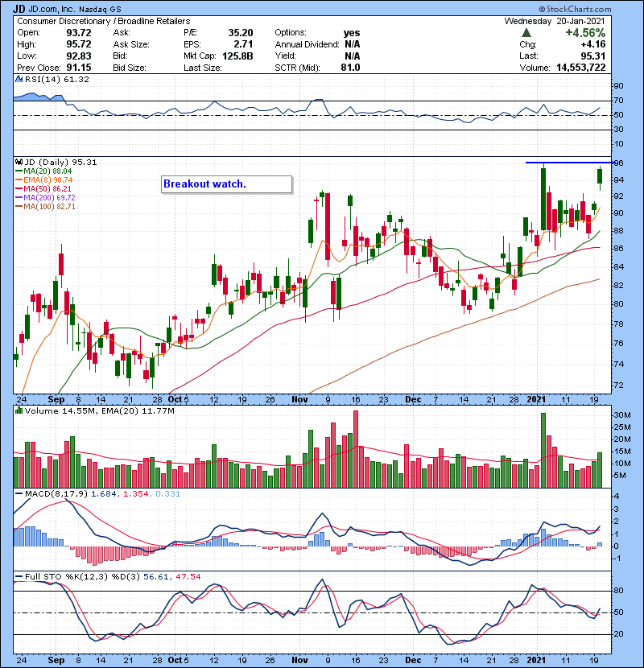Image resolution: width=644 pixels, height=668 pixels.
Task: Click the Volume panel bar icon
Action: point(19,410)
